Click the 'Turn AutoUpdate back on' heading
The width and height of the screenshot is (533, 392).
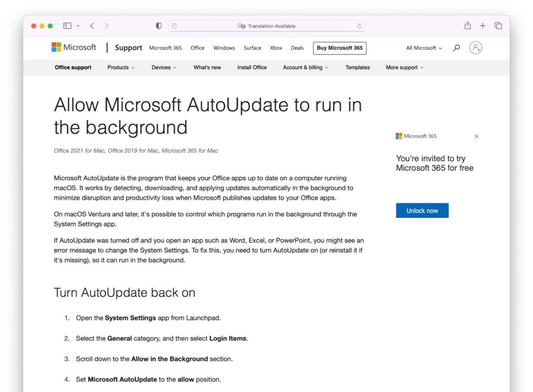coord(124,293)
